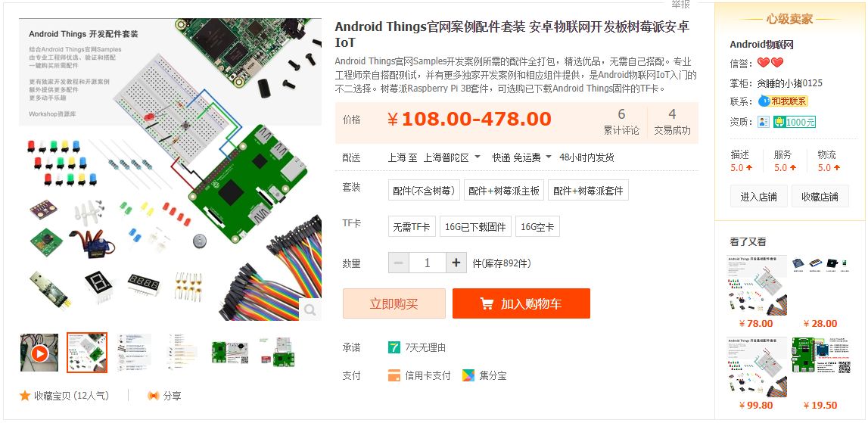Click the 7-day return promise icon
The image size is (868, 423).
[394, 347]
